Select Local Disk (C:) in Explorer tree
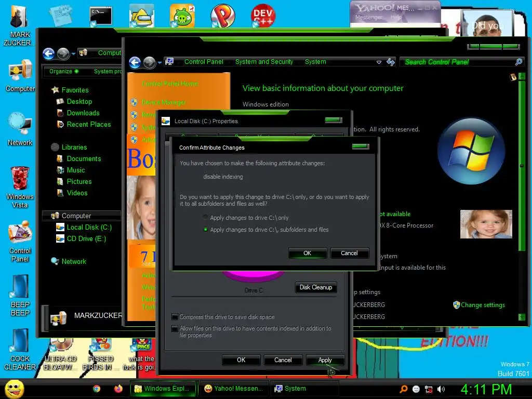 click(89, 228)
